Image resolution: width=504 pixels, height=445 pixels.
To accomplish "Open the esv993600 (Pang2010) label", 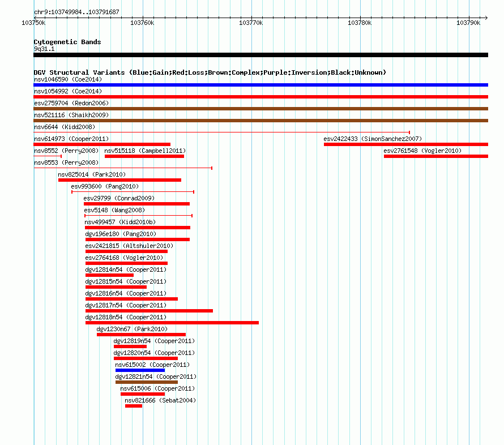I will (105, 186).
